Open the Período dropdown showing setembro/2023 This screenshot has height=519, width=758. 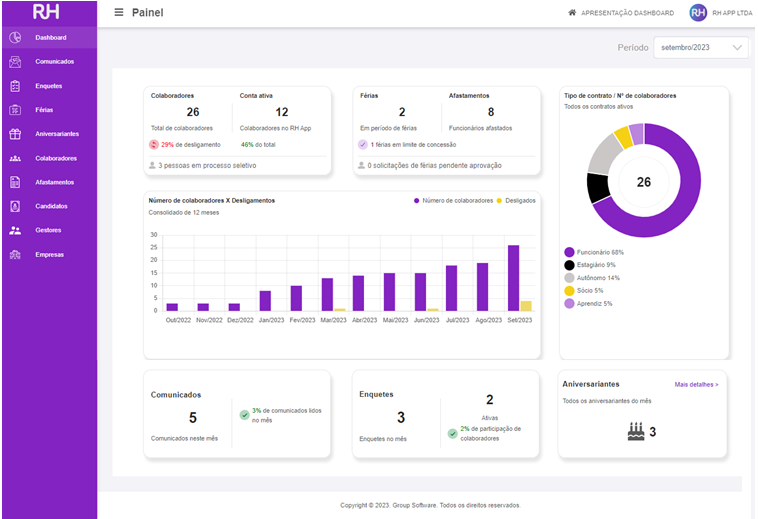click(x=701, y=47)
